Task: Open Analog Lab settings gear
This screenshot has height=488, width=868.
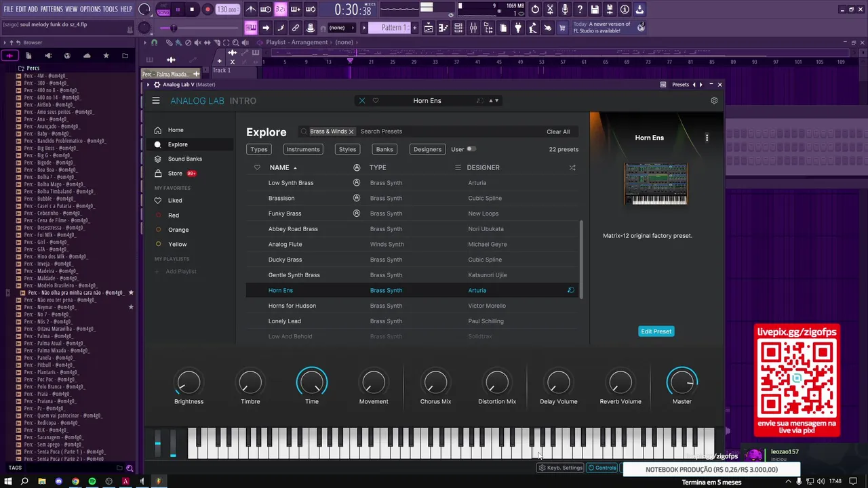Action: click(714, 100)
